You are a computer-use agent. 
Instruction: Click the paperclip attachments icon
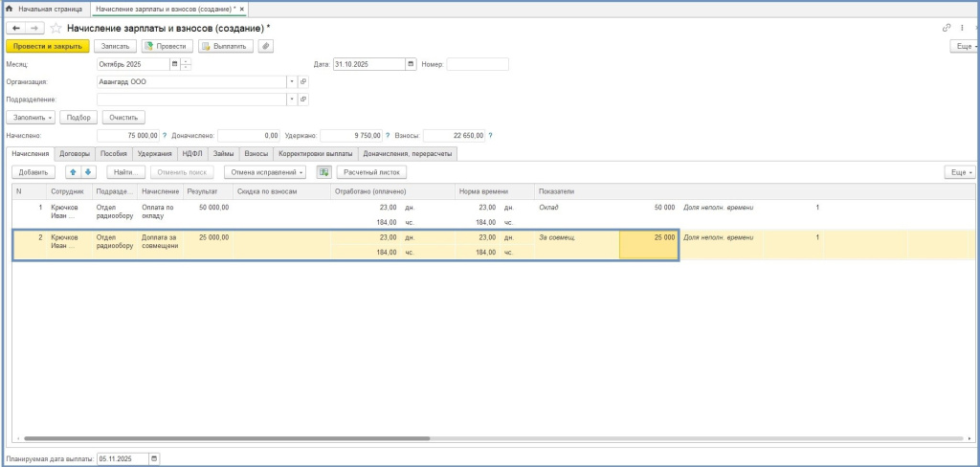pos(266,45)
